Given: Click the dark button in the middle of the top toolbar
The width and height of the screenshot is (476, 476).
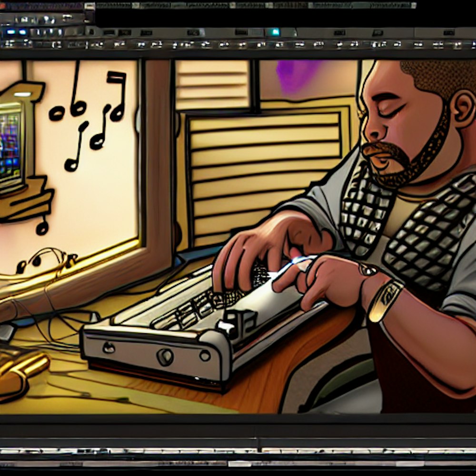Looking at the screenshot, I should click(x=193, y=32).
